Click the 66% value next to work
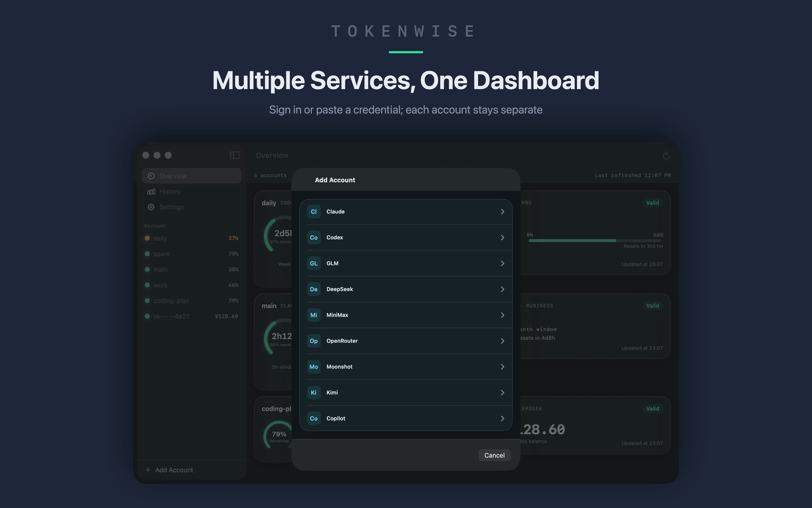 pos(233,285)
